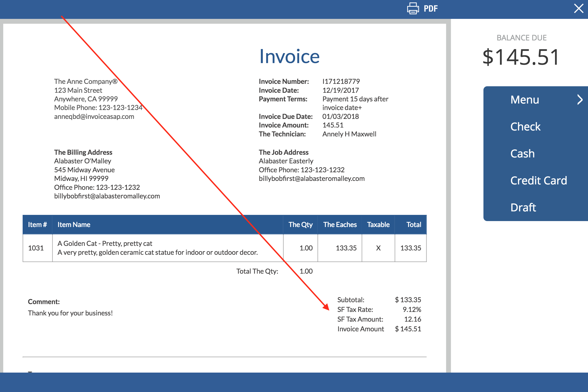Image resolution: width=588 pixels, height=392 pixels.
Task: Select Credit Card payment option
Action: (x=538, y=181)
